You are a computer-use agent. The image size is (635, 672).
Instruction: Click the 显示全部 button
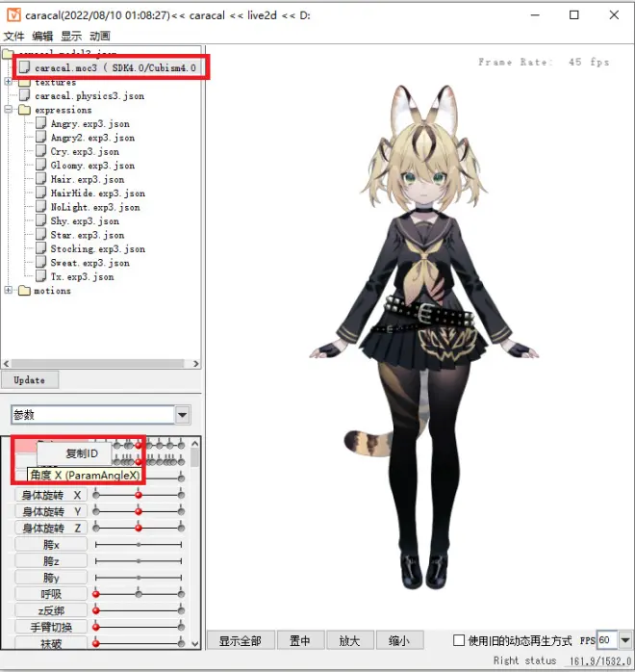(x=241, y=641)
